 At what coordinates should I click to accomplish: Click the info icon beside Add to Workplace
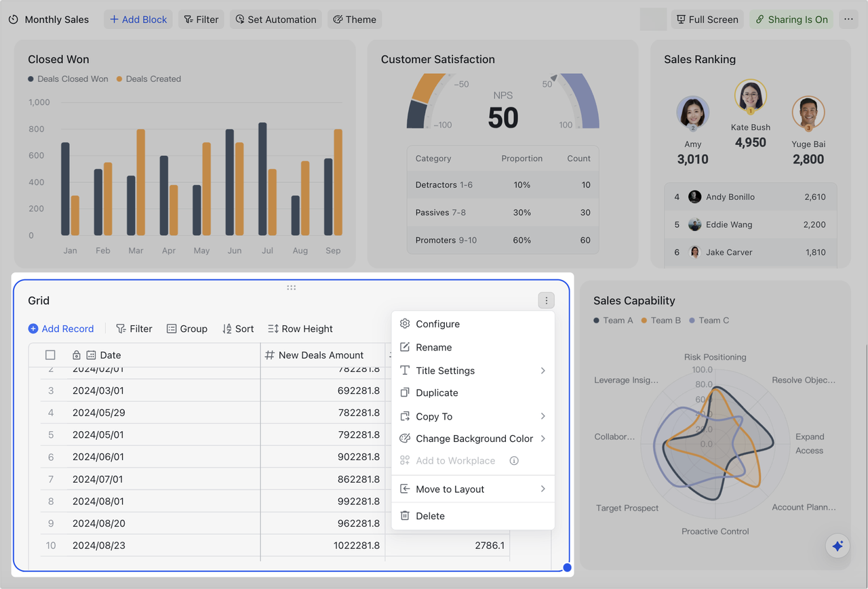[514, 461]
